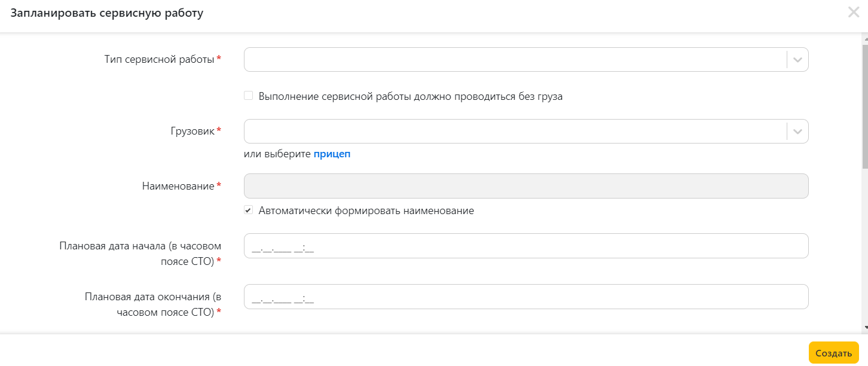
Task: Click the Грузовик field label
Action: coord(192,131)
